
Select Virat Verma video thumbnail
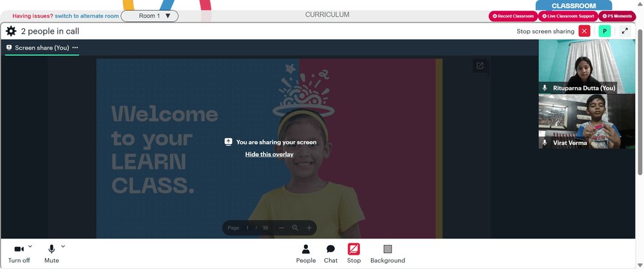587,121
